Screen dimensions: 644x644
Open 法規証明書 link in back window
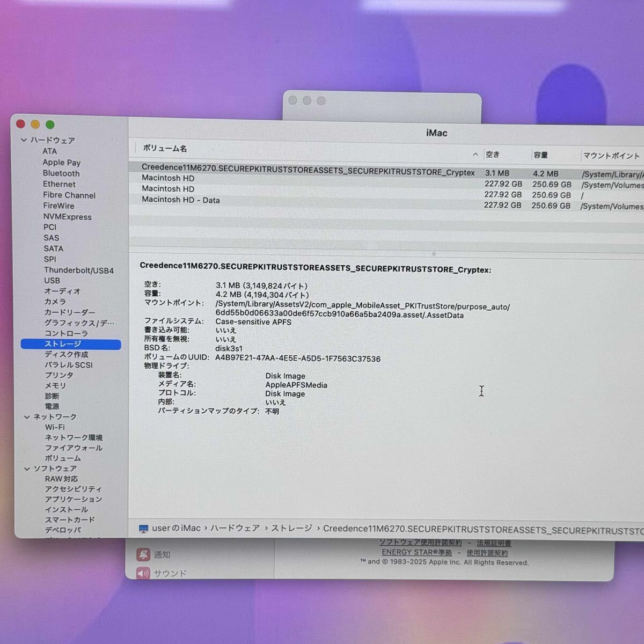[494, 543]
